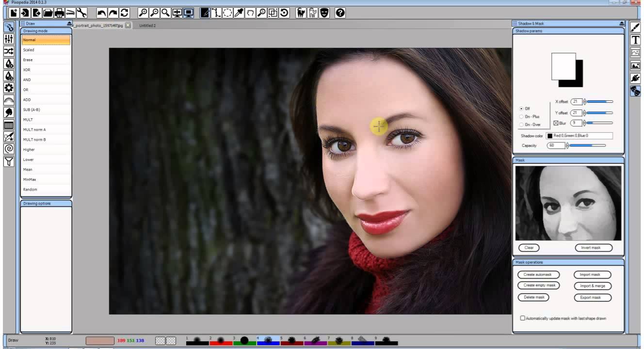Screen dimensions: 644x349
Task: Select brush preset number 3
Action: click(x=244, y=341)
